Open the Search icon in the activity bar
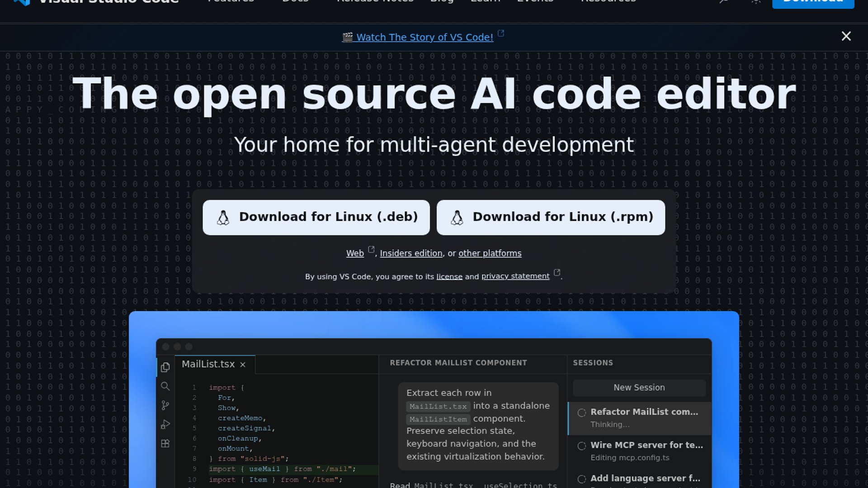Image resolution: width=868 pixels, height=488 pixels. (165, 386)
